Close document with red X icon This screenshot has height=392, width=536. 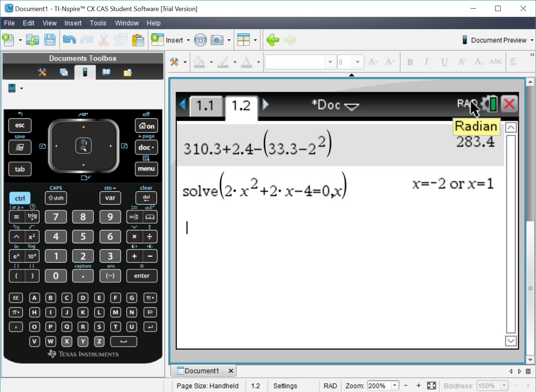[509, 104]
